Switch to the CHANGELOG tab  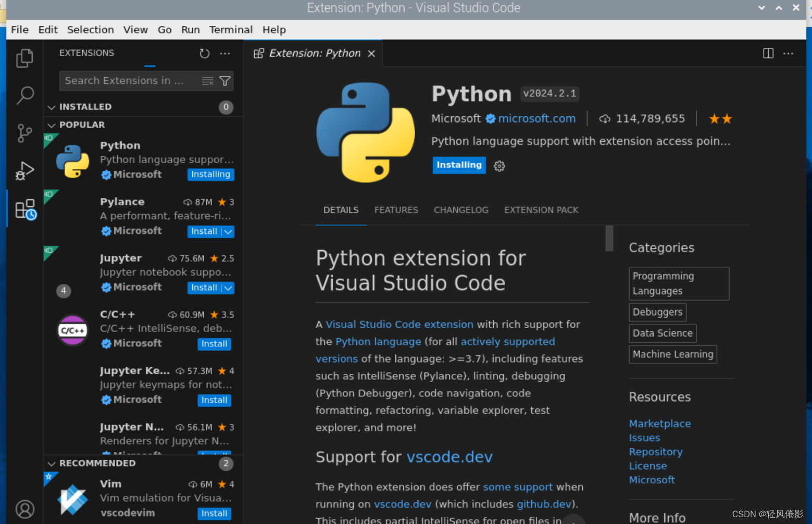pyautogui.click(x=461, y=210)
